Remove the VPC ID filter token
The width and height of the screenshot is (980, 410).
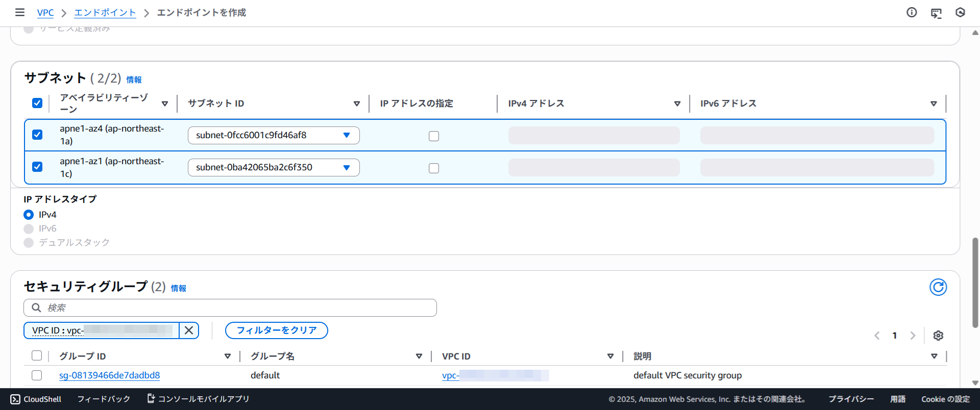[189, 330]
